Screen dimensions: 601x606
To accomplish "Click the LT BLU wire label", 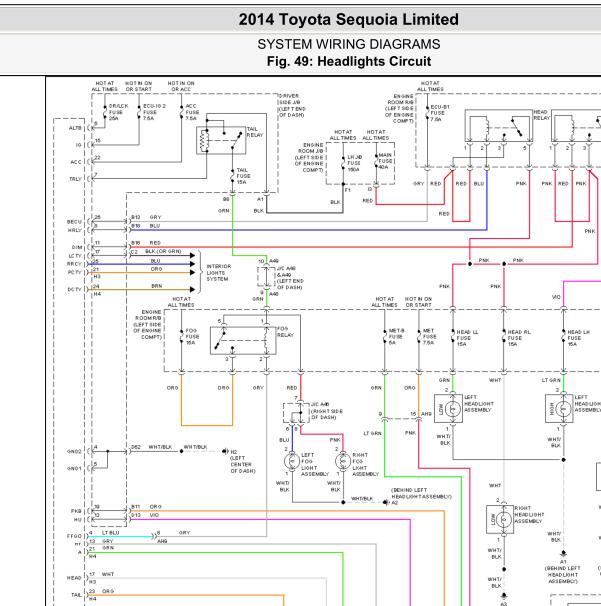I will tap(111, 533).
